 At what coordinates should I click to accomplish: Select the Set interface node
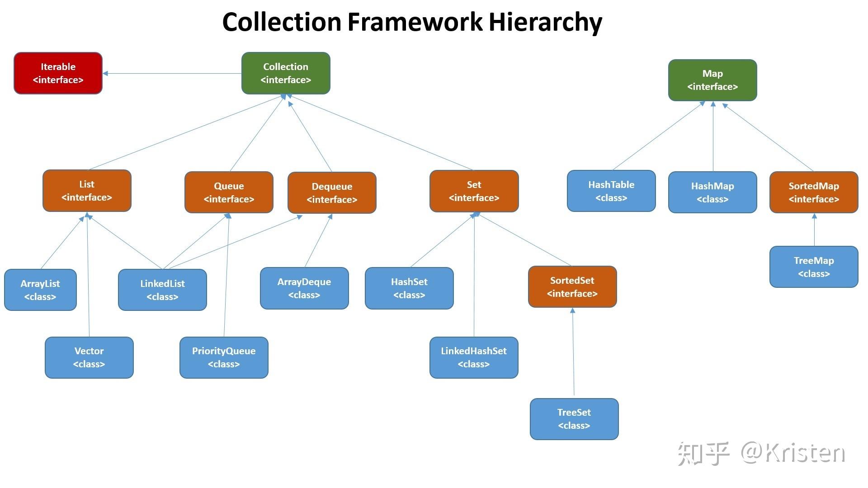coord(468,192)
